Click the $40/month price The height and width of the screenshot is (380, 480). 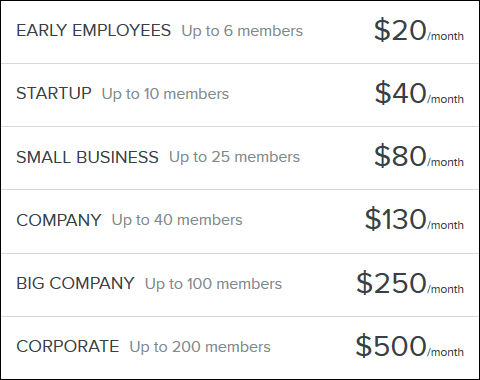point(419,94)
